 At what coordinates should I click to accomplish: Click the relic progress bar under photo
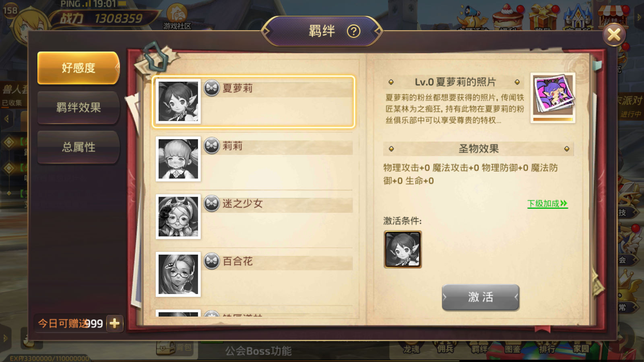coord(553,119)
